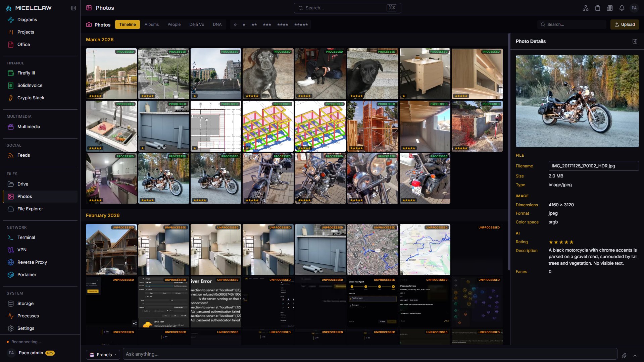Screen dimensions: 644x362
Task: Switch to the Albums tab
Action: coord(152,24)
